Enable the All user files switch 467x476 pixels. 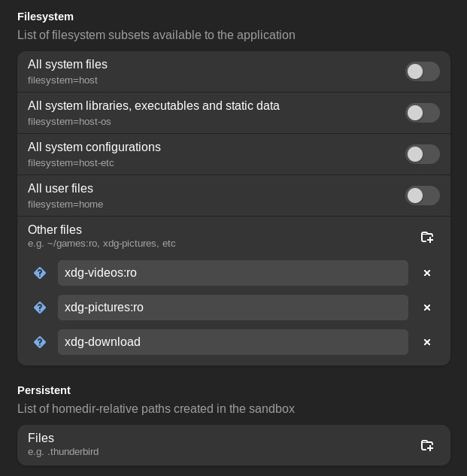423,196
